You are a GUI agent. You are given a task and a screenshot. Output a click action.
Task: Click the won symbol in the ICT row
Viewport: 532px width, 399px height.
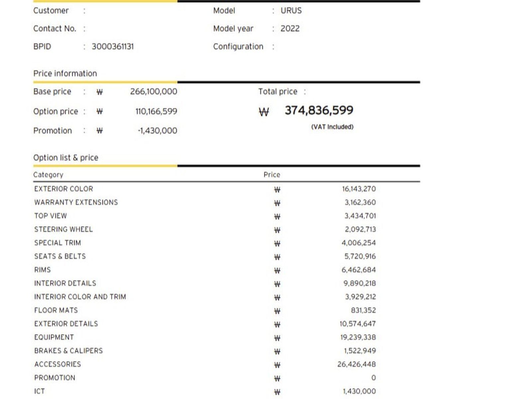277,392
